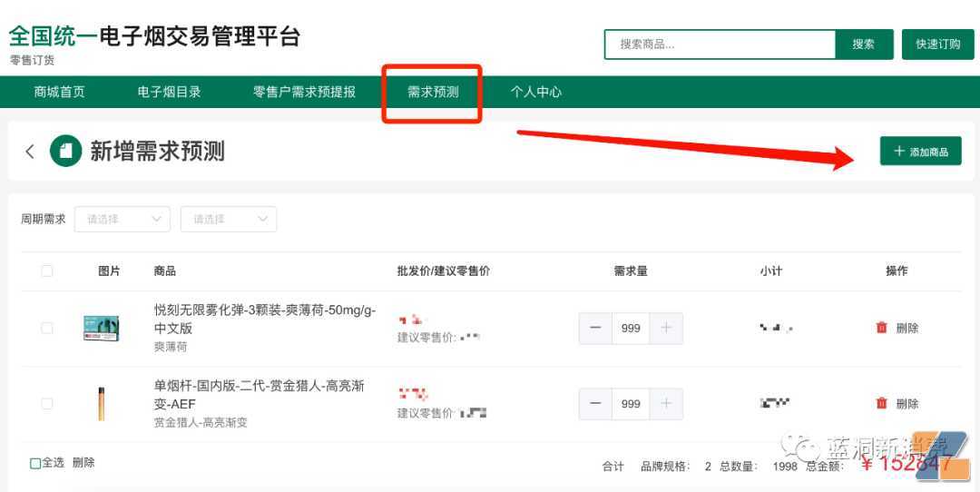
Task: Click into the 搜索商品 search field
Action: coord(720,44)
